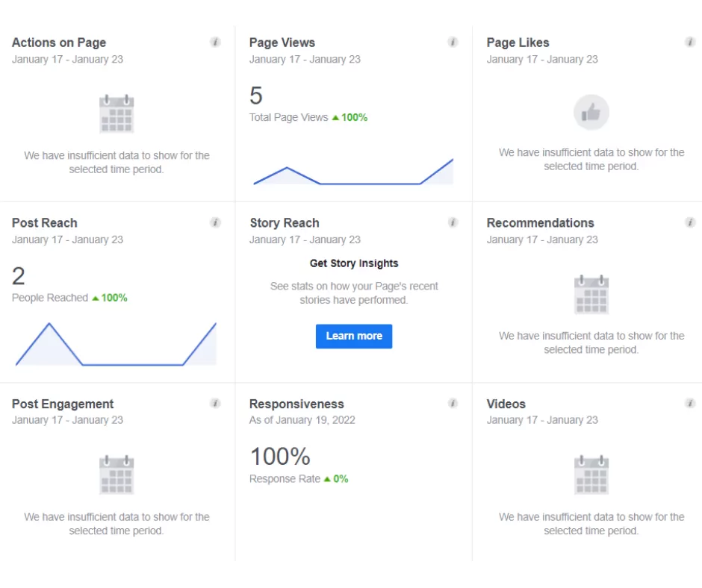Image resolution: width=702 pixels, height=588 pixels.
Task: Click the Videos card info icon
Action: pos(690,404)
